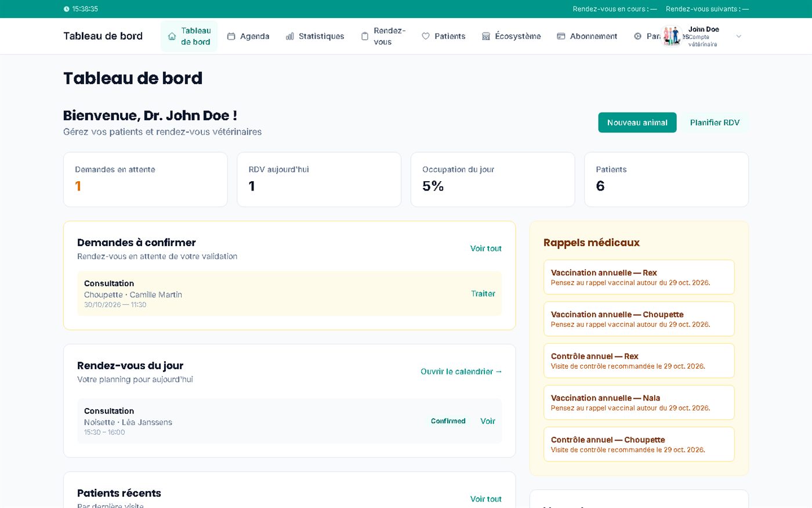Click the Patients heart icon
Image resolution: width=812 pixels, height=508 pixels.
coord(425,36)
